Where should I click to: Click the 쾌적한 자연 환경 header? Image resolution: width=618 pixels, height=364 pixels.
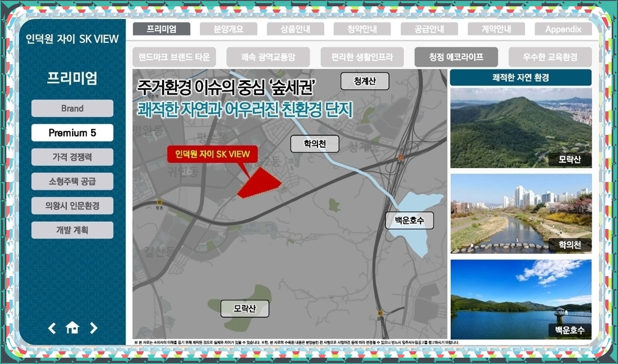(x=521, y=77)
